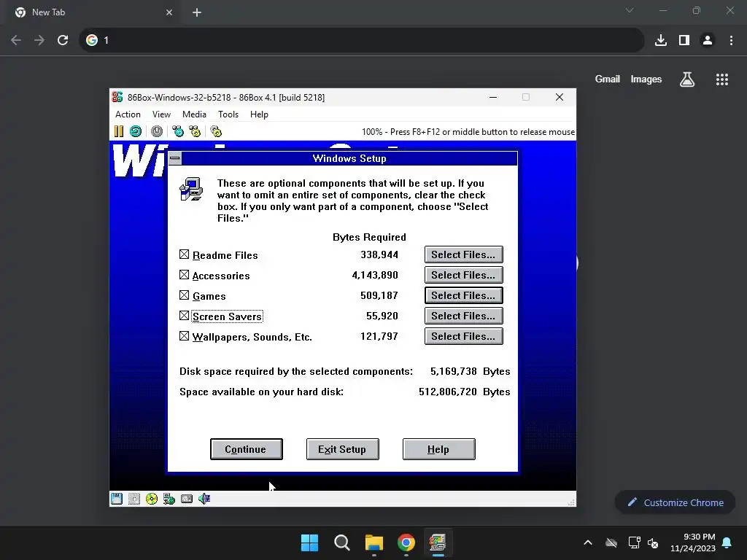The height and width of the screenshot is (560, 747).
Task: Click Continue in Windows Setup
Action: pos(247,449)
